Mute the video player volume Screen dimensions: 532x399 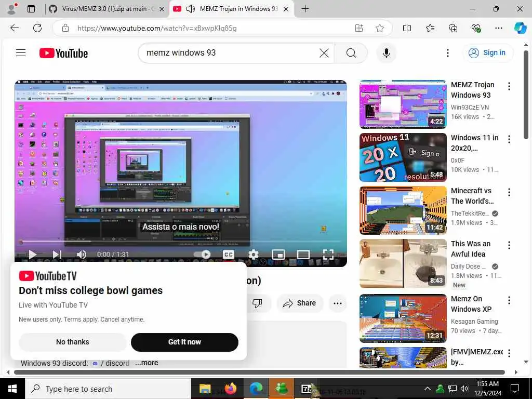81,254
